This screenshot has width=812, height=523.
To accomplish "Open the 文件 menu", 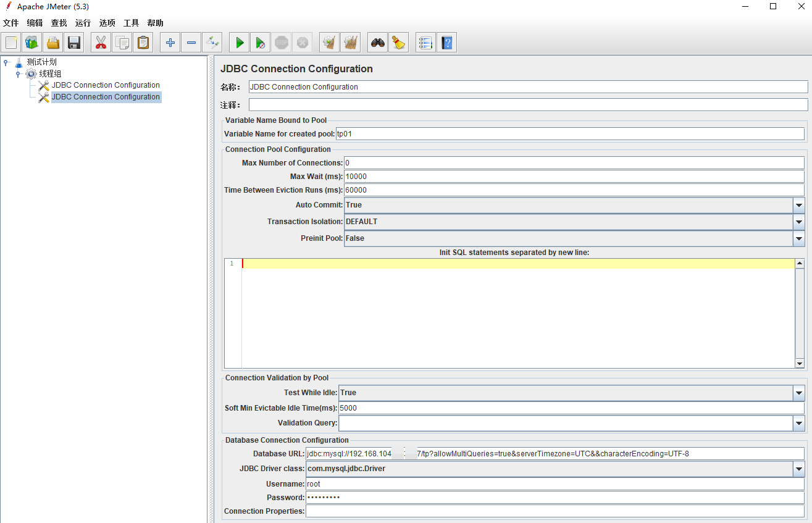I will tap(11, 23).
